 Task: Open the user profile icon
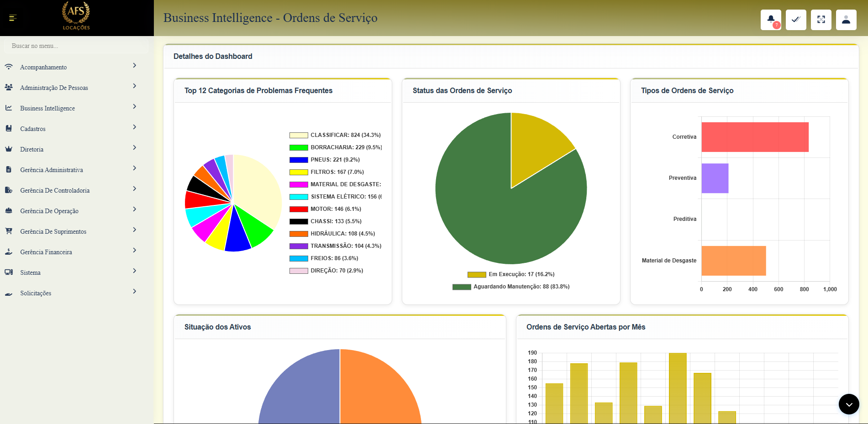point(846,20)
